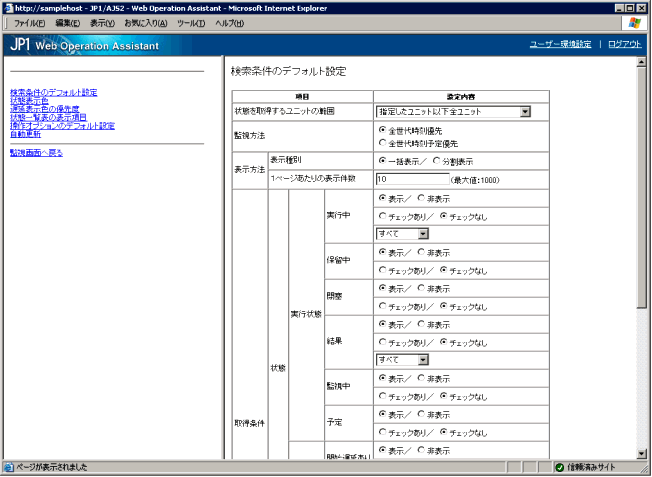Click the 項目 table column header
The image size is (652, 477).
pos(302,96)
